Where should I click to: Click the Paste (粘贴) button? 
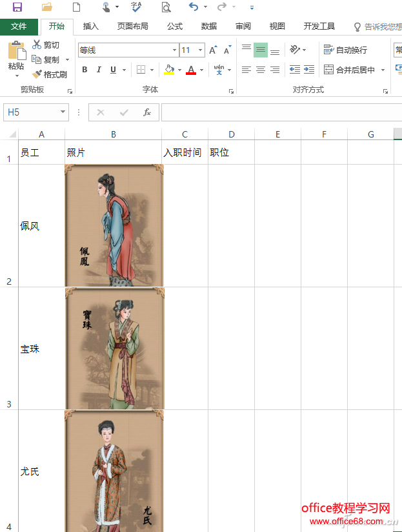click(16, 57)
